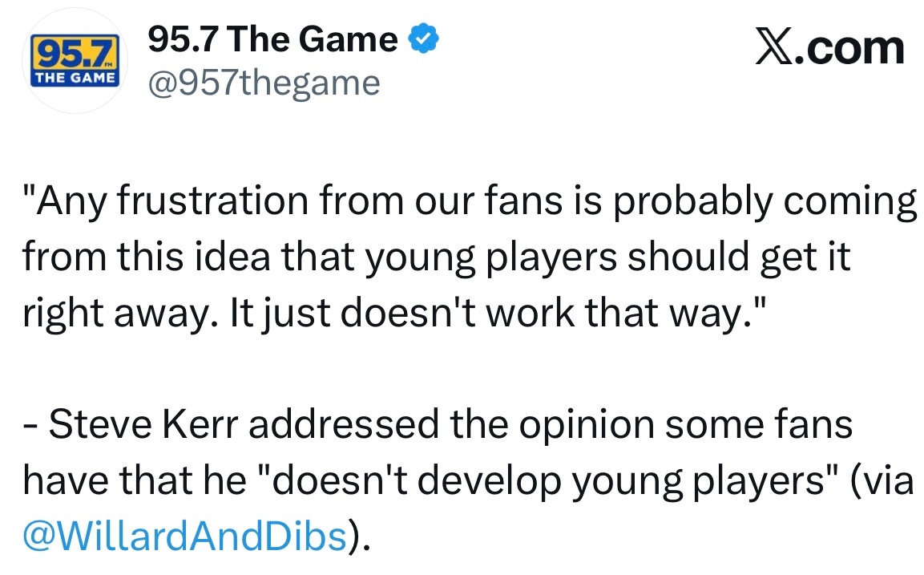This screenshot has height=575, width=924.
Task: Click the blue THE GAME banner in the avatar
Action: (x=74, y=79)
